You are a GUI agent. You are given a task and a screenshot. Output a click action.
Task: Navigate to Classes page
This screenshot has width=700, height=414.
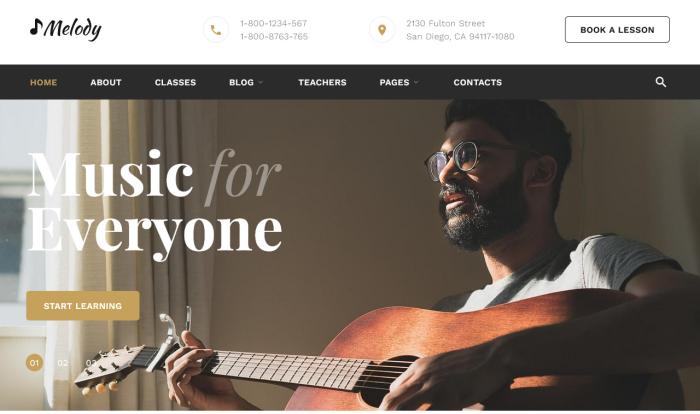tap(175, 82)
